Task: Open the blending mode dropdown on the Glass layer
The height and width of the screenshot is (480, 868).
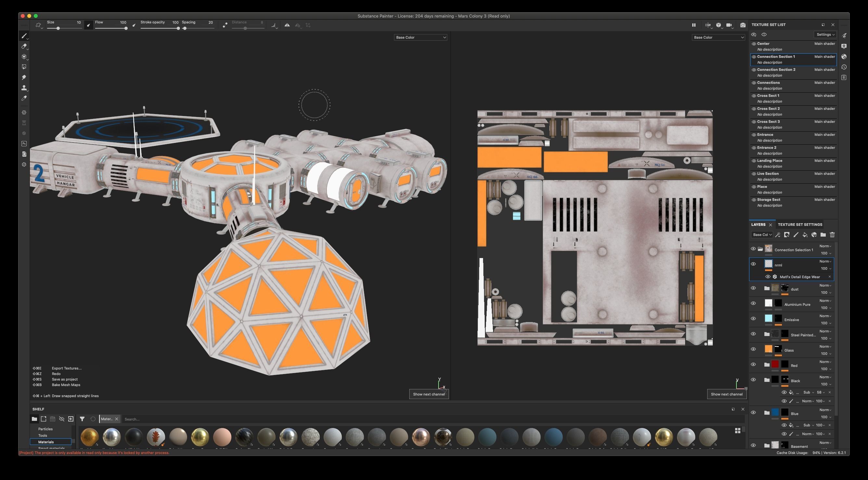Action: 824,346
